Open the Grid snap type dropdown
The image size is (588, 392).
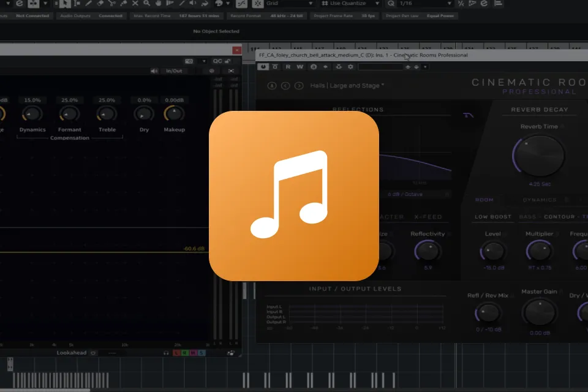[289, 4]
